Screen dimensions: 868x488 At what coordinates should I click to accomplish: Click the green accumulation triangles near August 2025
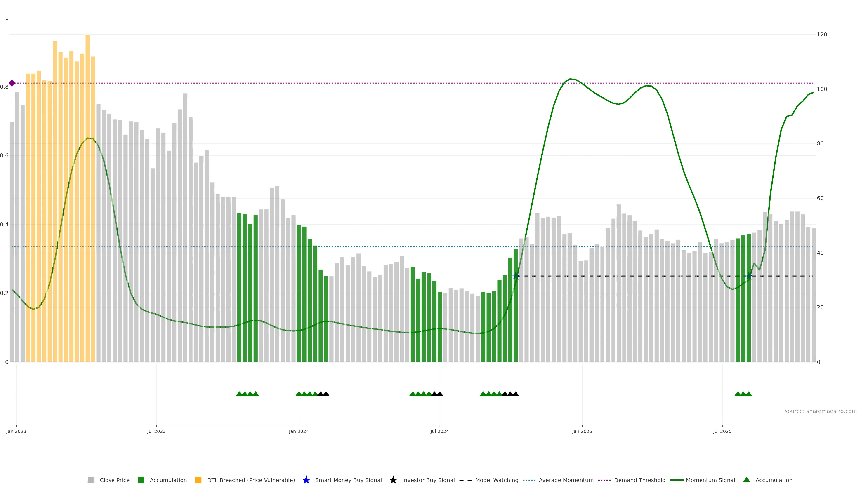point(743,394)
